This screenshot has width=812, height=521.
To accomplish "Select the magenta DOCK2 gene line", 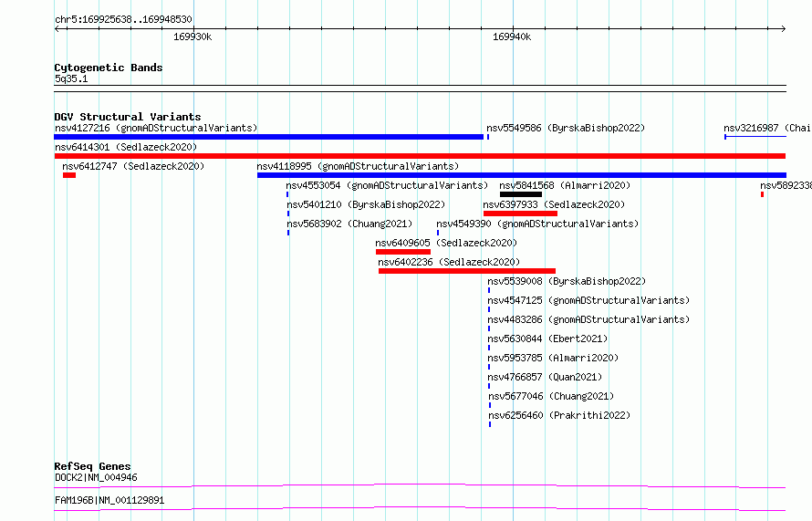I will pyautogui.click(x=420, y=485).
